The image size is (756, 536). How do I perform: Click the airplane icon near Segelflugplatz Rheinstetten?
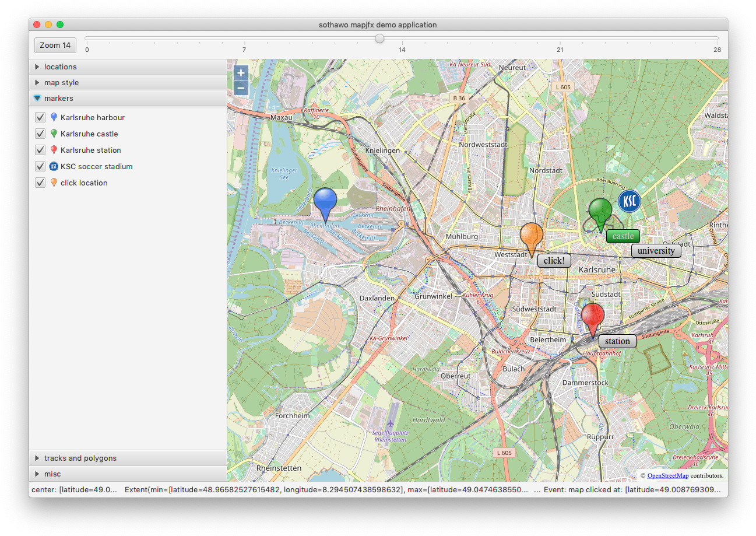click(x=391, y=423)
